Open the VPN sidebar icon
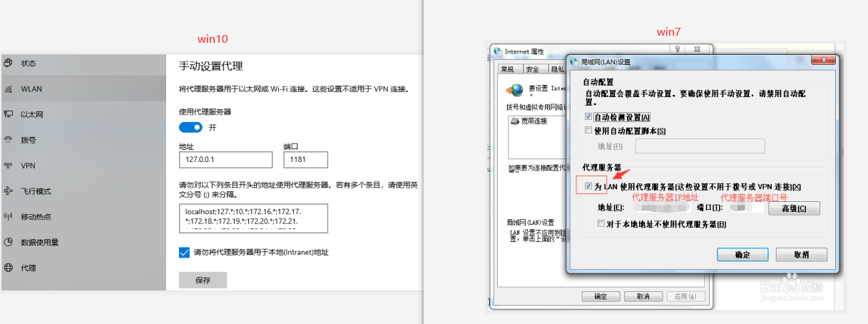This screenshot has width=868, height=324. (x=8, y=166)
